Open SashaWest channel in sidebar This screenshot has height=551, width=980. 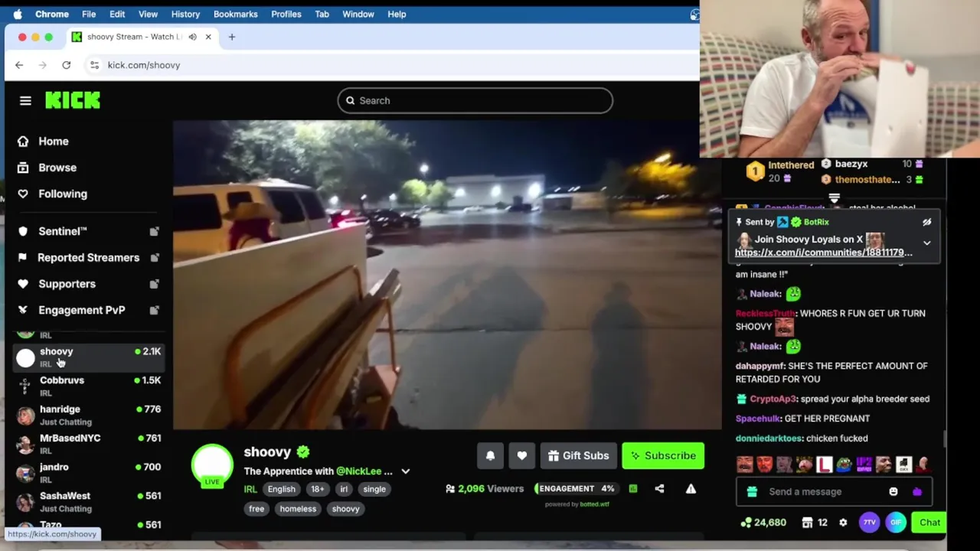[87, 501]
